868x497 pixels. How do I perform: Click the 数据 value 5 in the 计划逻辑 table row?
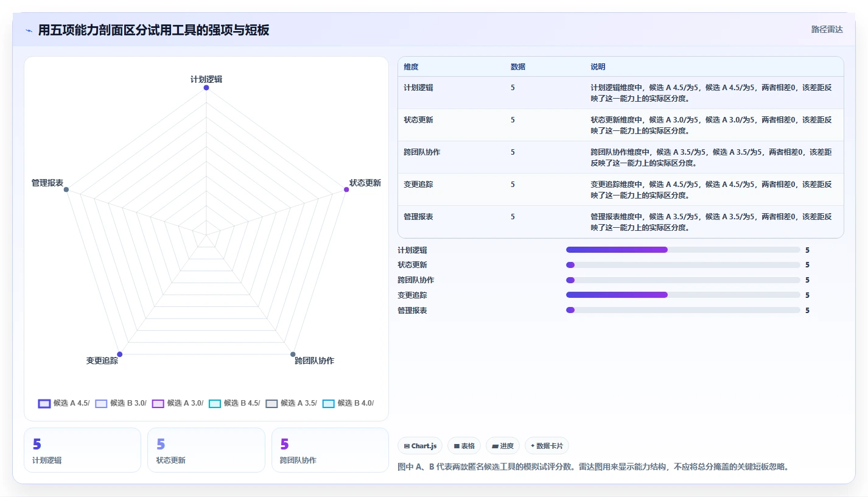pos(513,88)
